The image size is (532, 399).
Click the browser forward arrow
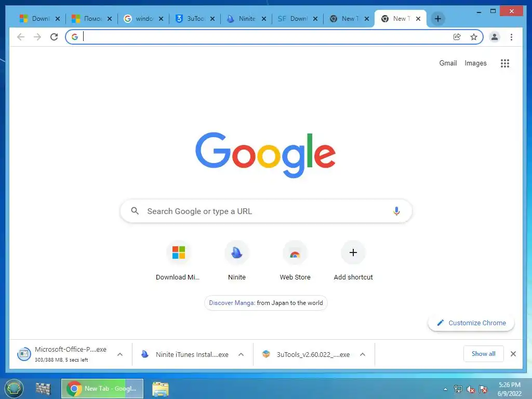click(37, 37)
